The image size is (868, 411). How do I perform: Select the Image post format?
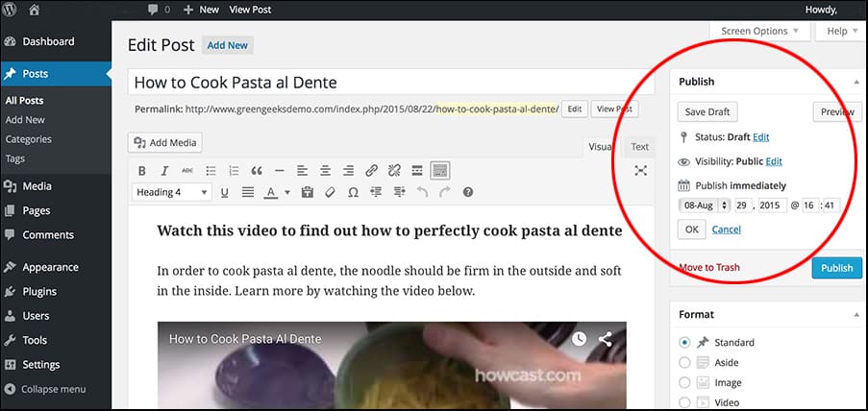[x=684, y=383]
